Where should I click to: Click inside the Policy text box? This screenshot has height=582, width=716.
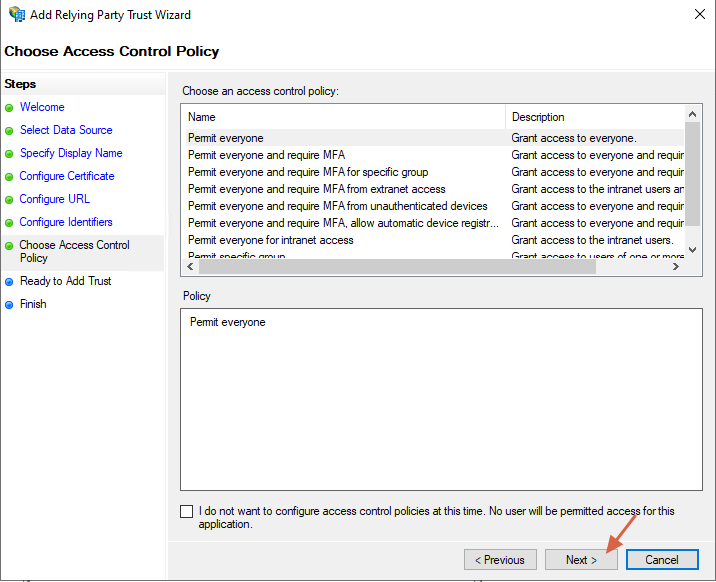point(441,399)
